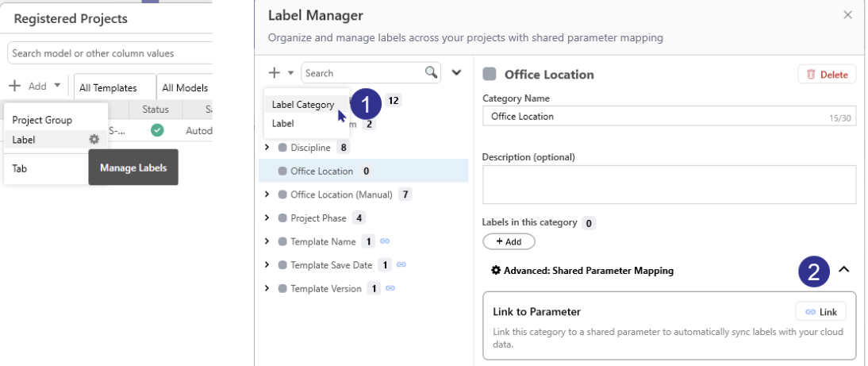Expand the Project Phase category

(x=267, y=218)
